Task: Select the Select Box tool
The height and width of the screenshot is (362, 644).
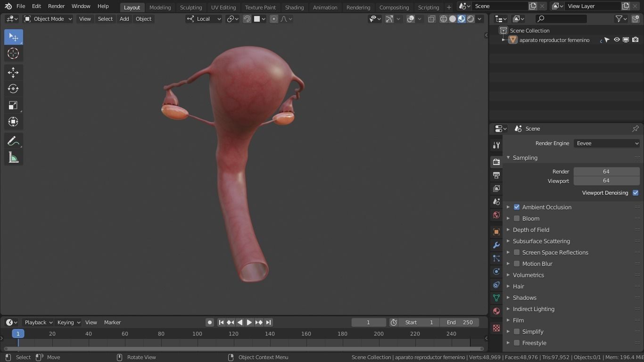Action: [13, 37]
